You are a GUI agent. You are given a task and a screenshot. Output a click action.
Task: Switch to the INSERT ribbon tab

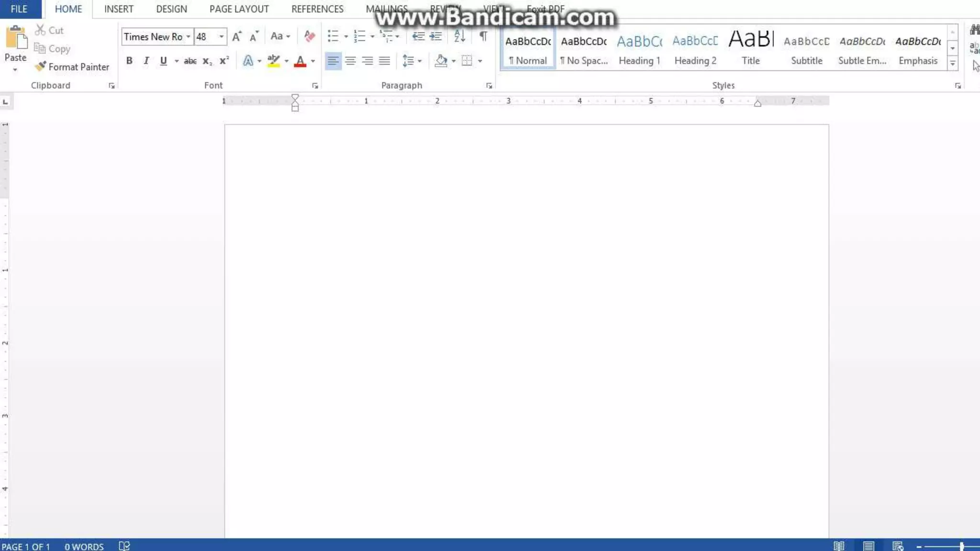[x=119, y=9]
